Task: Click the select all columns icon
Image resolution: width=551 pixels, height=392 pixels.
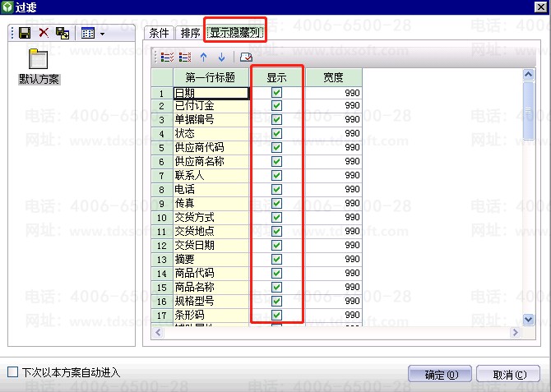Action: 168,57
